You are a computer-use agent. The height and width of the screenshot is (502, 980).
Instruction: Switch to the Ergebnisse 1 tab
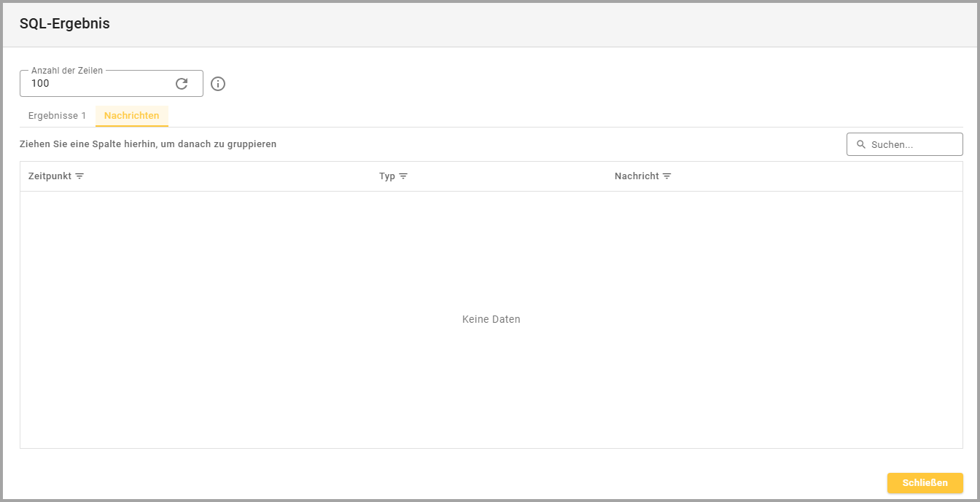(57, 116)
